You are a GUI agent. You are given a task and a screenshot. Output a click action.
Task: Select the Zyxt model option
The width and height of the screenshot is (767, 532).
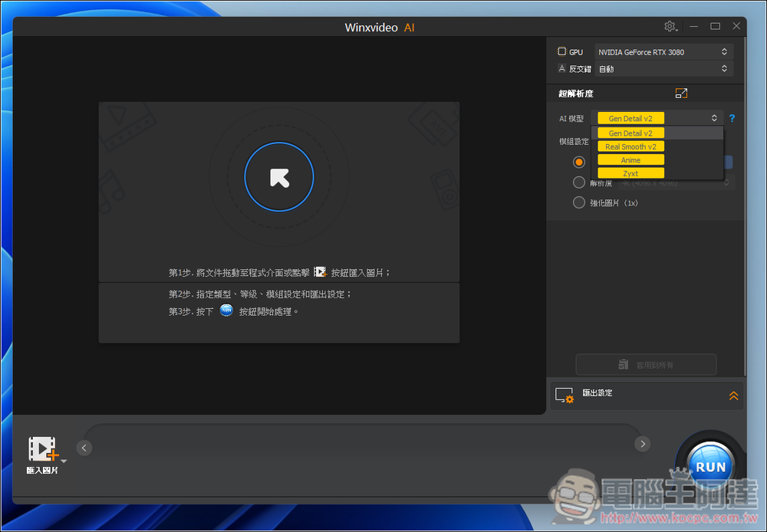(x=657, y=173)
